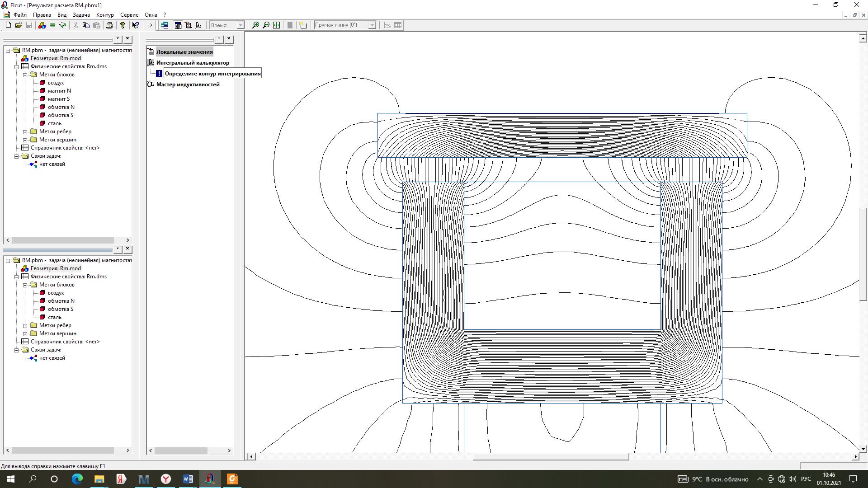Click the Zoom in magnifier icon
Image resolution: width=868 pixels, height=488 pixels.
[255, 25]
